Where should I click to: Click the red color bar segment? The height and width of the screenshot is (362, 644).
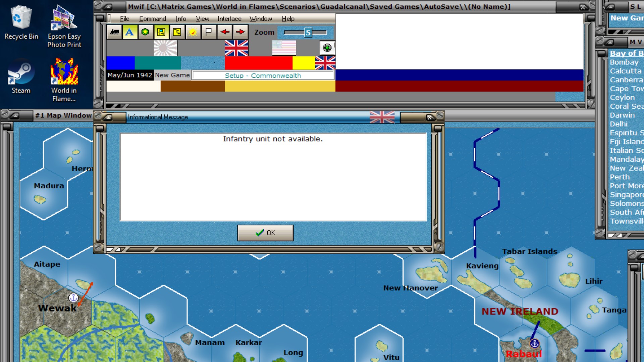click(x=259, y=63)
